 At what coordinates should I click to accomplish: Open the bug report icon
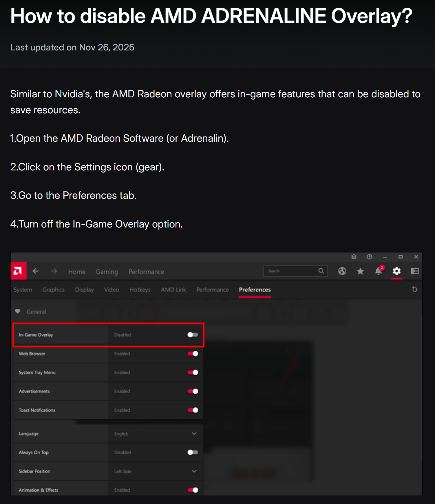[354, 257]
